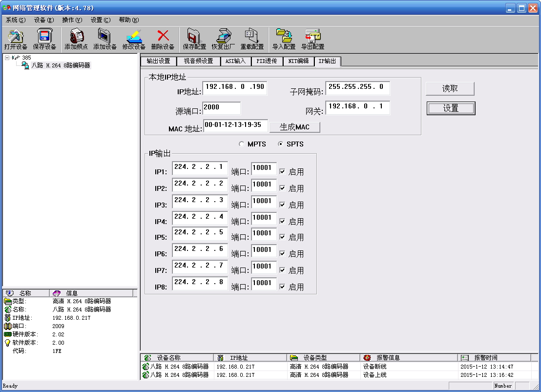Click the 保存设备 toolbar icon
Image resolution: width=541 pixels, height=392 pixels.
tap(45, 36)
